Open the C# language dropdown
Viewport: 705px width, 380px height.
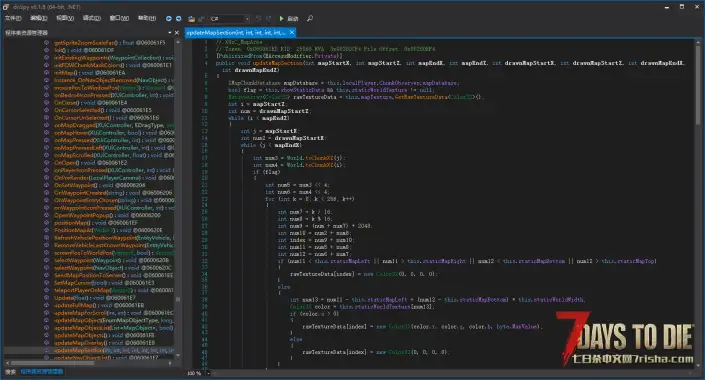[229, 18]
